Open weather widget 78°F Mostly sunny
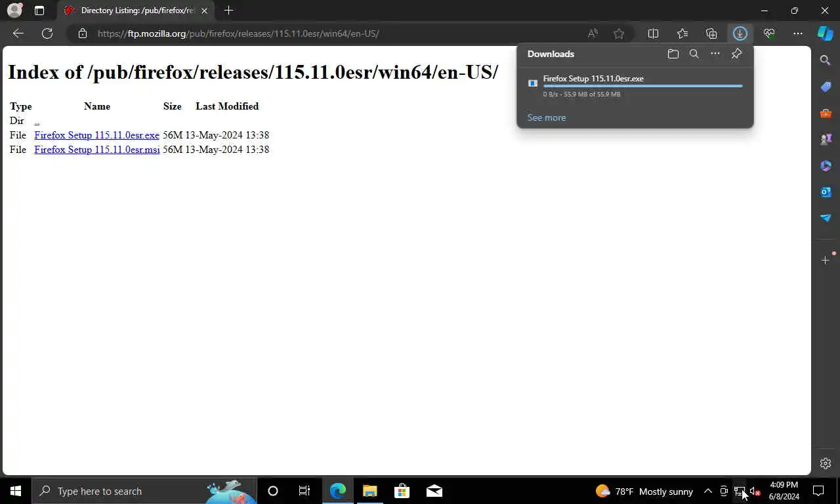 coord(644,491)
